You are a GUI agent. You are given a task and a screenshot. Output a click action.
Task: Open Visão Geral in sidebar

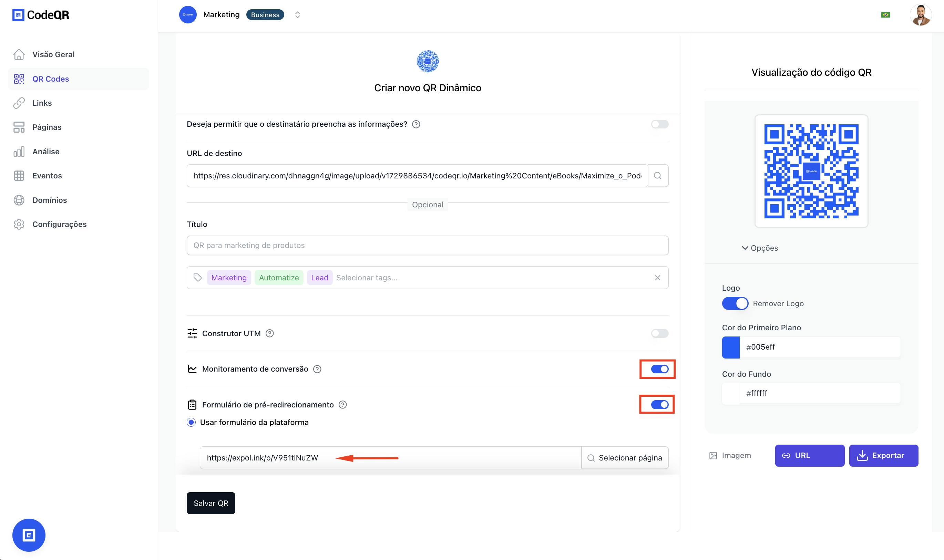pyautogui.click(x=78, y=54)
